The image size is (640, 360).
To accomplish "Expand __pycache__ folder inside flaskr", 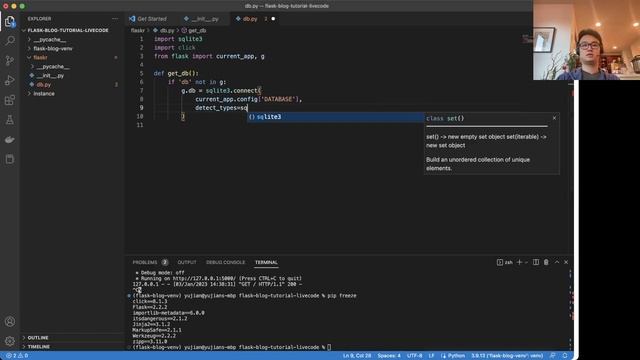I will coord(53,67).
